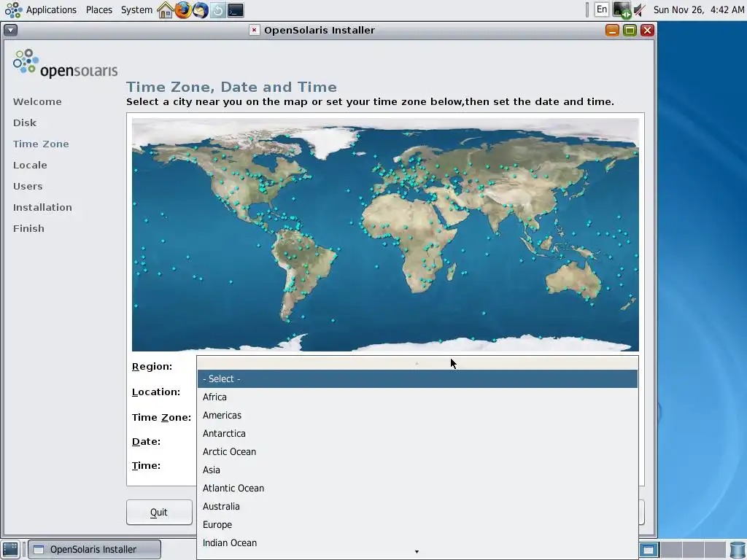The height and width of the screenshot is (560, 747).
Task: Click the Finish step in sidebar
Action: pos(28,228)
